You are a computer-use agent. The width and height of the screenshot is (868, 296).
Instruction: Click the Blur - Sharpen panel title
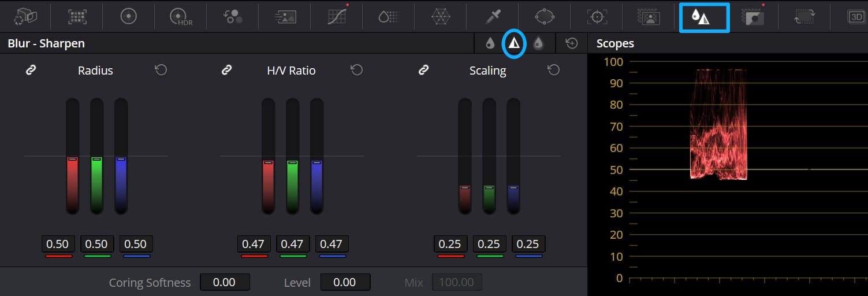[x=46, y=43]
